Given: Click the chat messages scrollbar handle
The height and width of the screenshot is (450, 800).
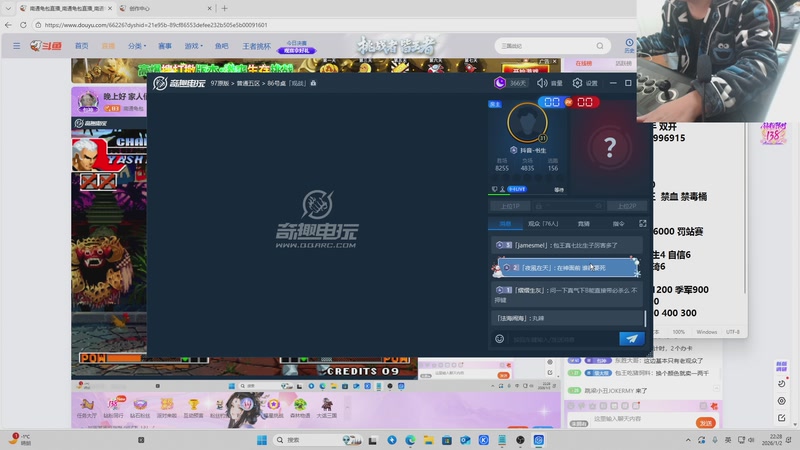Looking at the screenshot, I should point(645,319).
